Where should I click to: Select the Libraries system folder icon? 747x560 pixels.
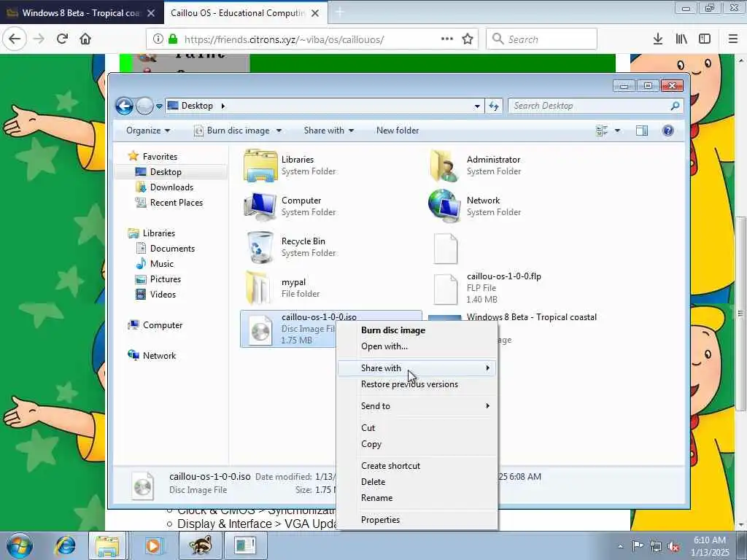click(x=260, y=166)
